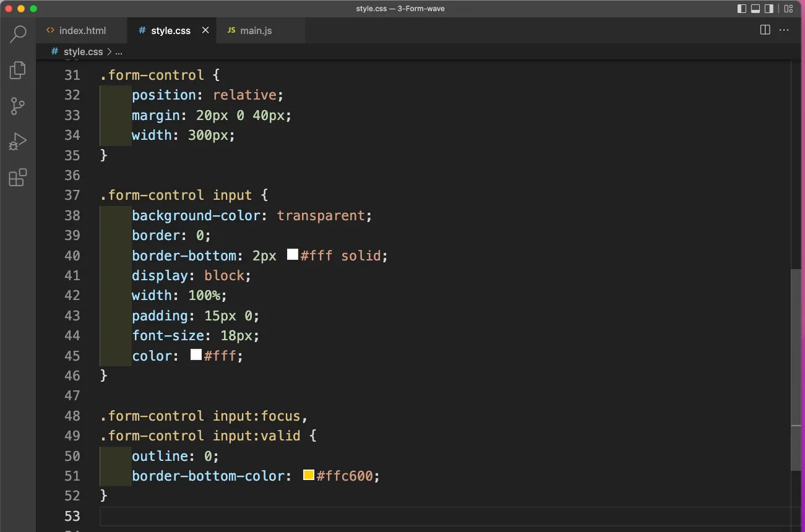Open the Explorer files view
Screen dimensions: 805x532
point(18,70)
